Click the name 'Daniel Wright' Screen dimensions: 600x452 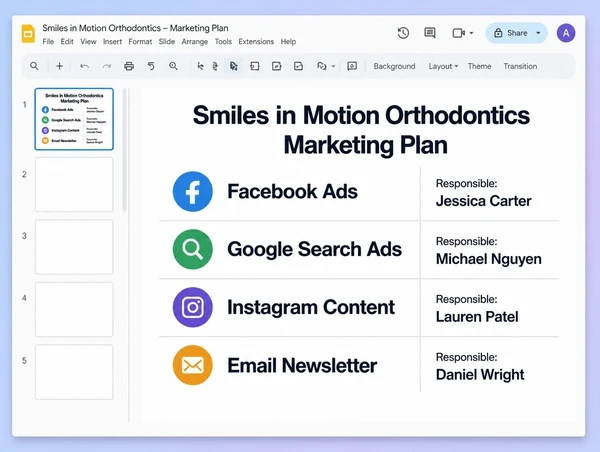tap(480, 375)
